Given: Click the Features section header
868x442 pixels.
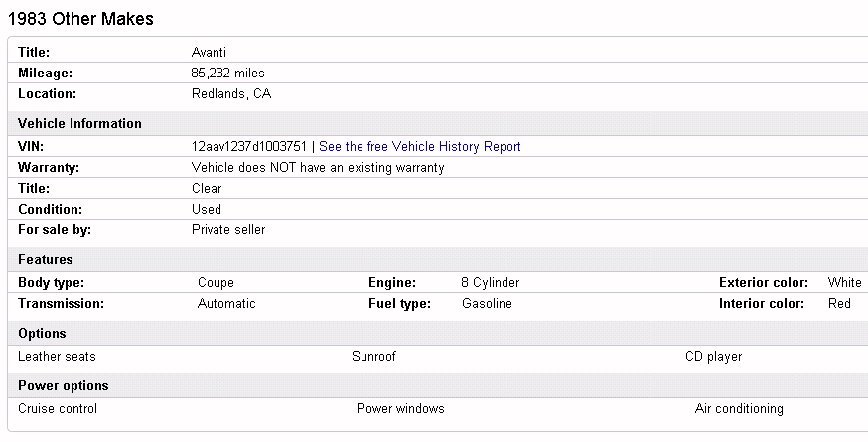Looking at the screenshot, I should (x=45, y=260).
